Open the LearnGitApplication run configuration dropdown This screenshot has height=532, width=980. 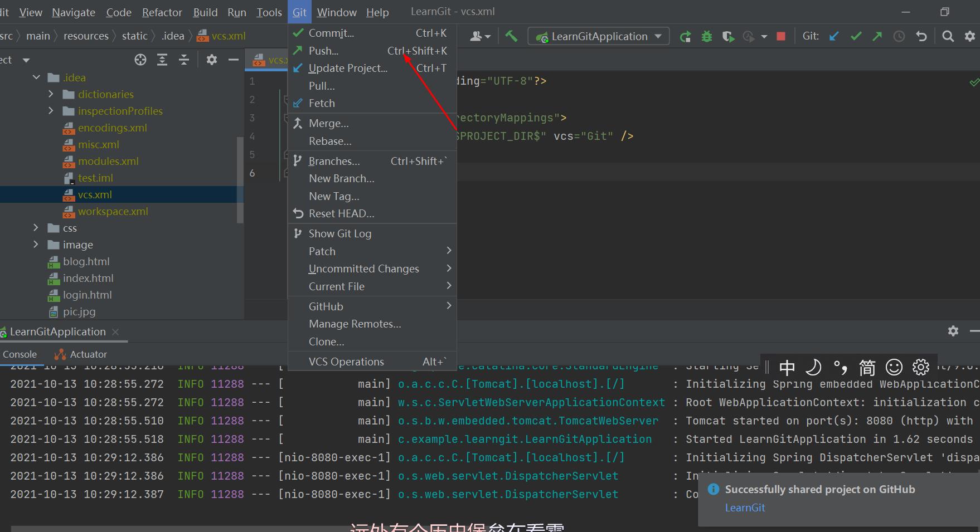click(x=599, y=36)
